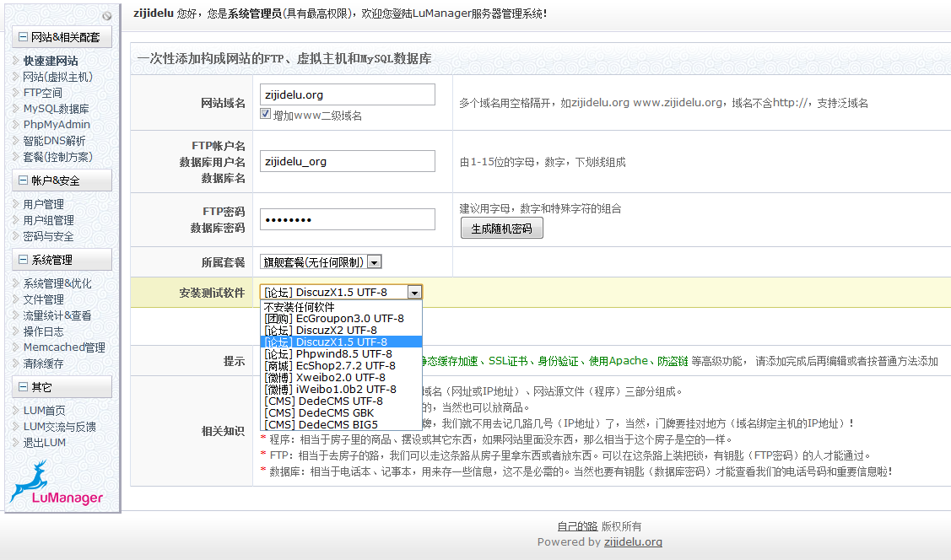Viewport: 951px width, 560px height.
Task: Select 不安装任何软件 from the list
Action: pos(300,307)
